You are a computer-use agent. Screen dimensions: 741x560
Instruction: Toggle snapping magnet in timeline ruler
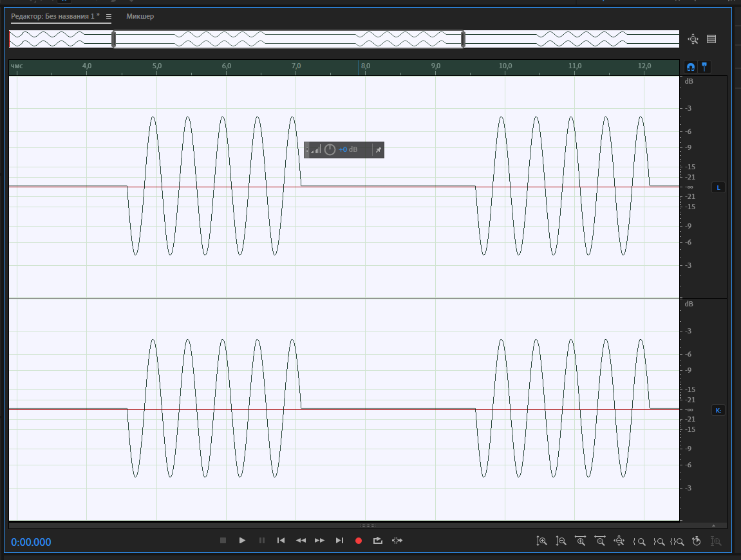(690, 67)
